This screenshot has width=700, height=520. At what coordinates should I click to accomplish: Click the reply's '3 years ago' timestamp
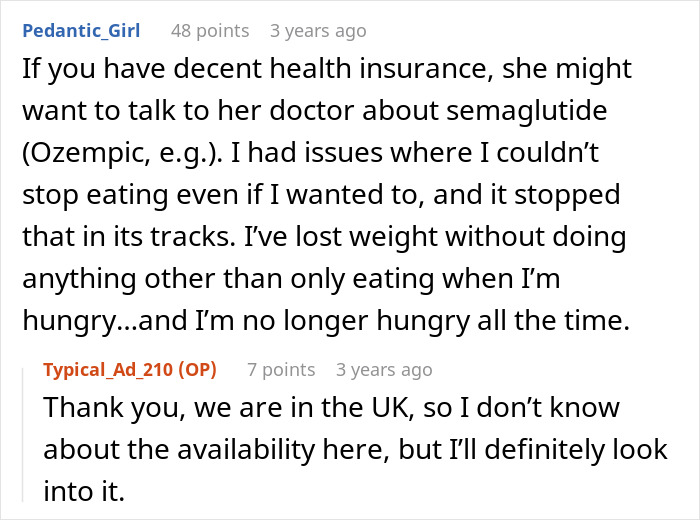384,370
